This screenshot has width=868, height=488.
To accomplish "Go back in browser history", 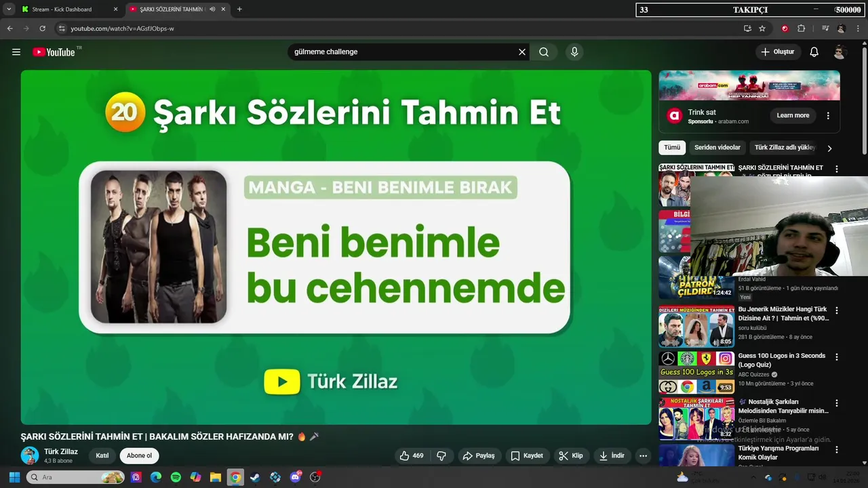I will (9, 28).
